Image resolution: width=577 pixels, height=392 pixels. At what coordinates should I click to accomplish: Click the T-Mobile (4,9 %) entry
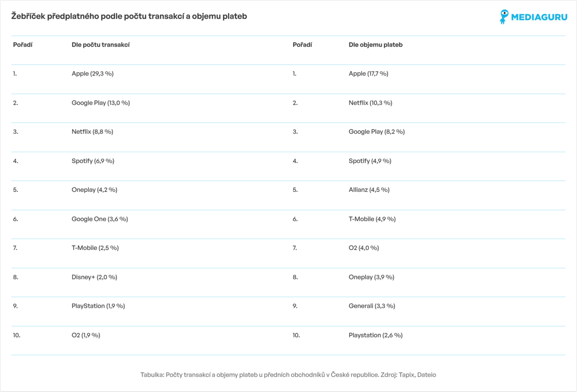click(372, 219)
